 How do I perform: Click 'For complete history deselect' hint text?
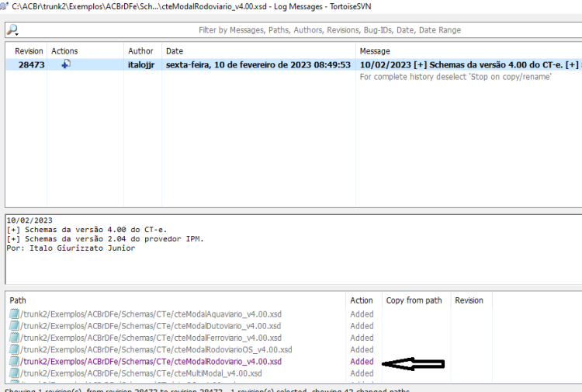456,77
